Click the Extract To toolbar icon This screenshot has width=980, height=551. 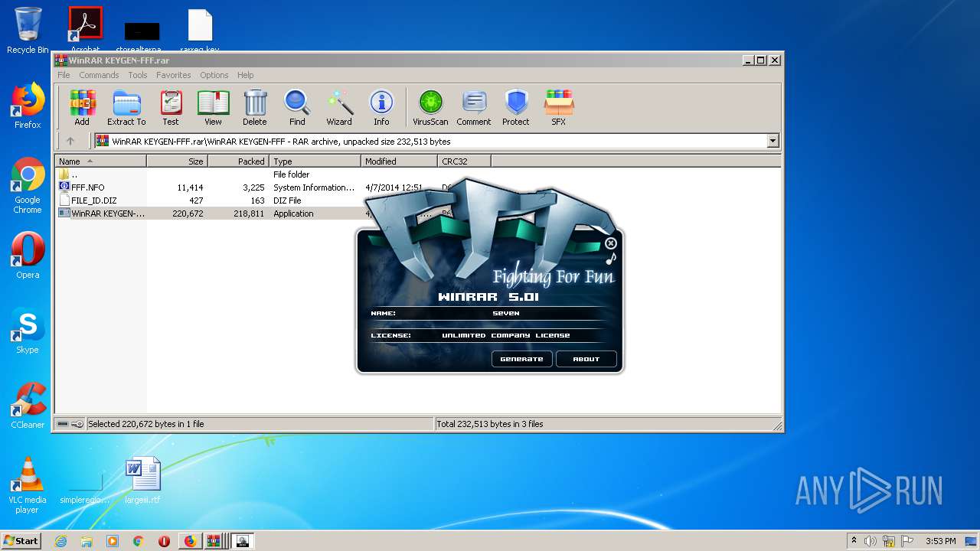[126, 107]
